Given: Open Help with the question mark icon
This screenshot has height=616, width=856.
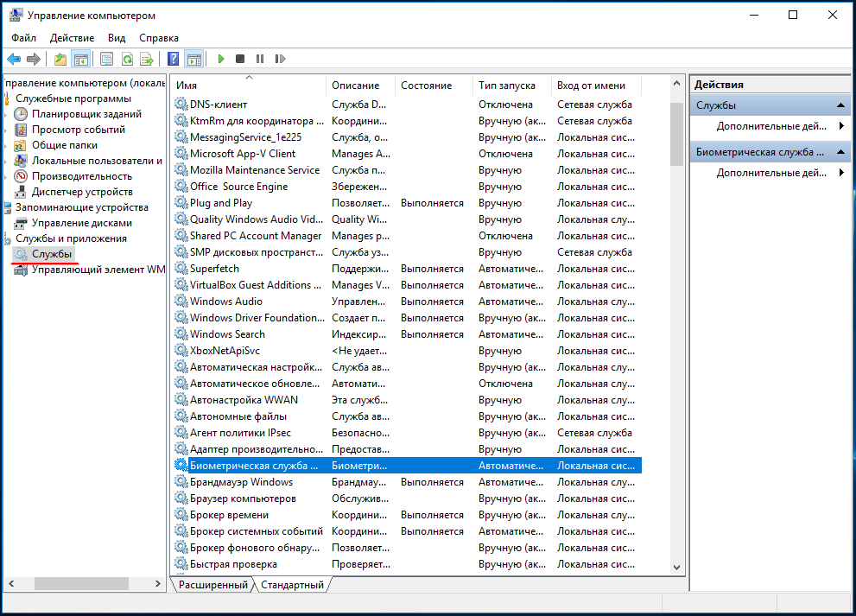Looking at the screenshot, I should 173,59.
